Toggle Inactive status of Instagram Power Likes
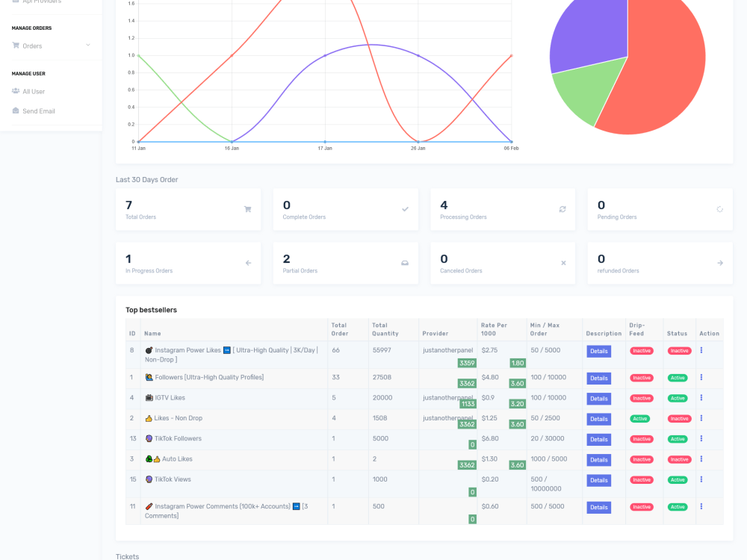The width and height of the screenshot is (747, 560). pos(679,351)
